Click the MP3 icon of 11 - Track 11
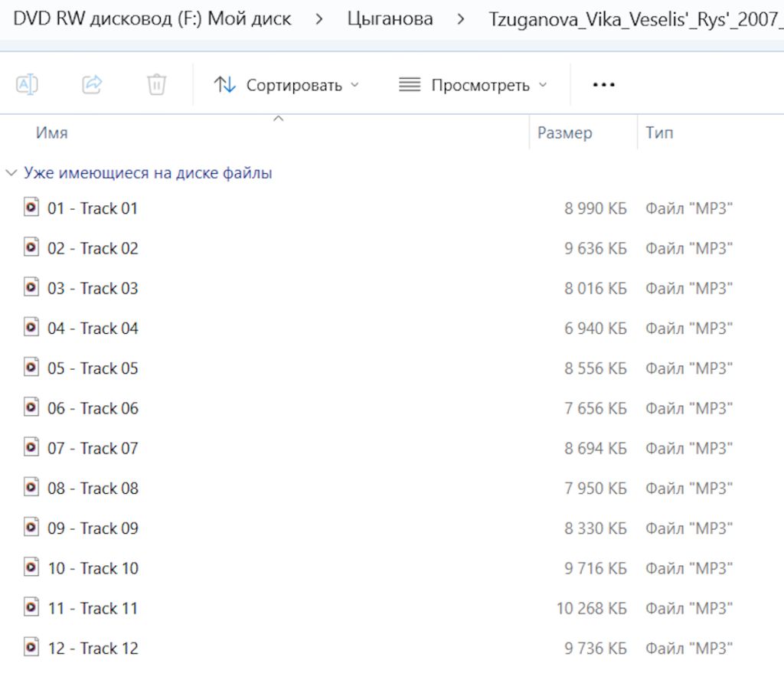The width and height of the screenshot is (784, 680). click(31, 607)
